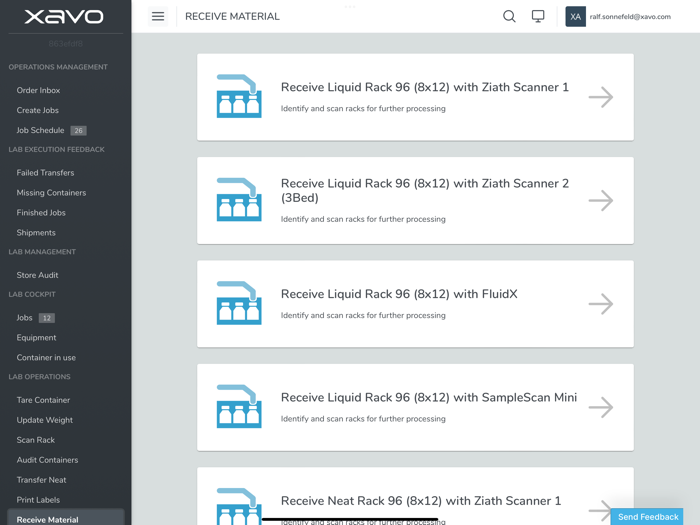Click LAB COCKPIT section header
The width and height of the screenshot is (700, 525).
[32, 294]
